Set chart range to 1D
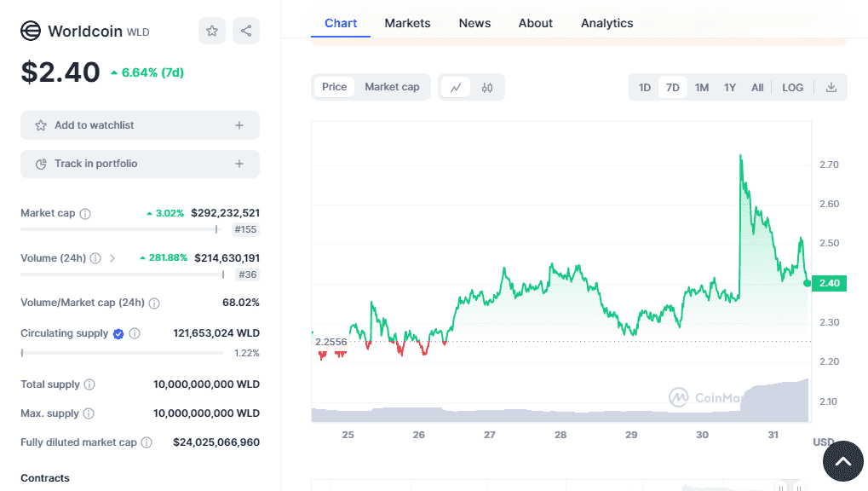The image size is (868, 491). 644,88
